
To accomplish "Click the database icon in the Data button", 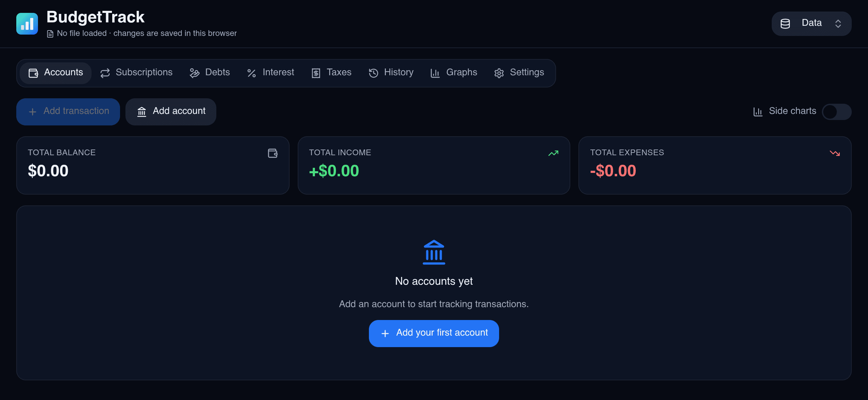I will pyautogui.click(x=785, y=24).
